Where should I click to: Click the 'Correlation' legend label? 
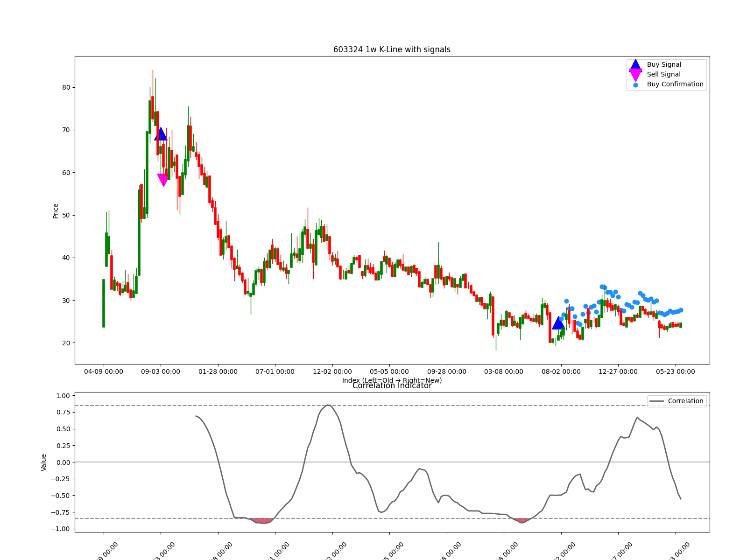685,401
